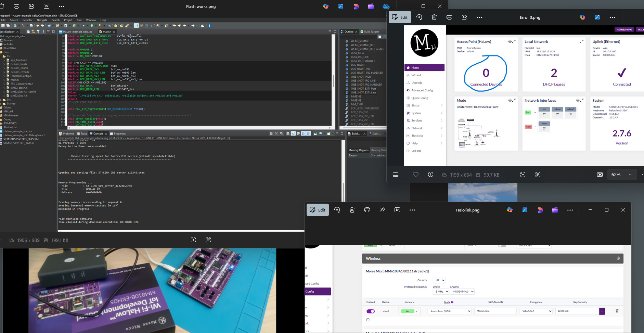Click the REFRESHING button in dashboard header
The image size is (644, 333).
(x=624, y=29)
